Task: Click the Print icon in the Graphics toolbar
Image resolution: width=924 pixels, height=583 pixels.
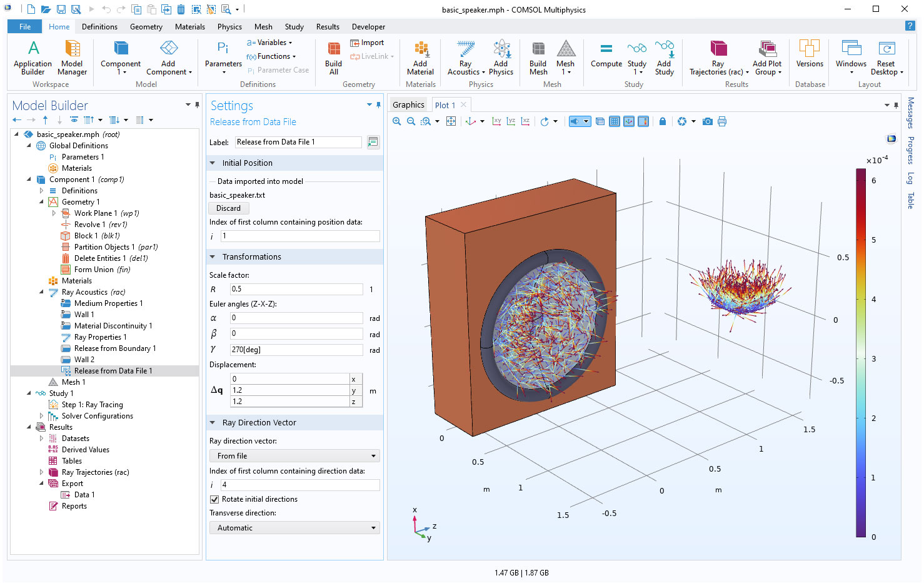Action: coord(722,121)
